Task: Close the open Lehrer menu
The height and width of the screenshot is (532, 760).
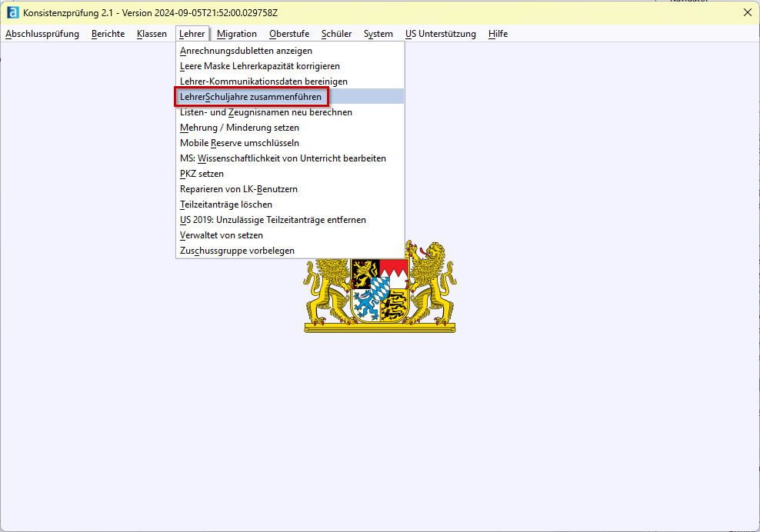Action: point(192,34)
